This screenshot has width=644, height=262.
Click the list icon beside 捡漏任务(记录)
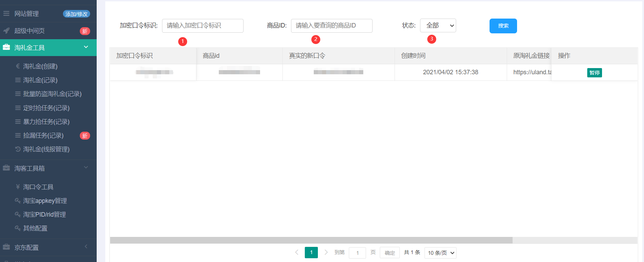coord(18,135)
